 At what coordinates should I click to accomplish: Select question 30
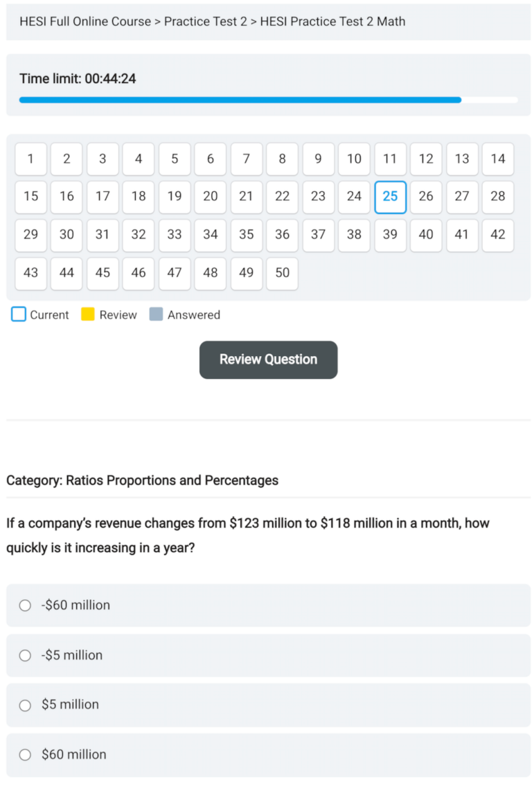[66, 235]
